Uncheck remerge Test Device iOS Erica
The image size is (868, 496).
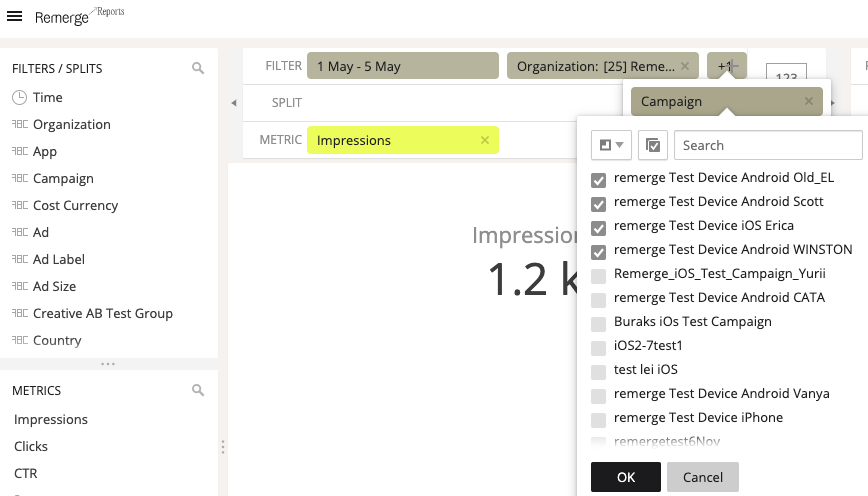[599, 228]
